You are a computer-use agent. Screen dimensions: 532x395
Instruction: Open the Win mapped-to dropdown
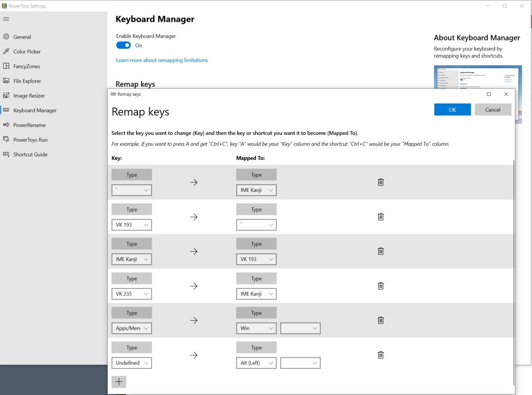click(256, 328)
